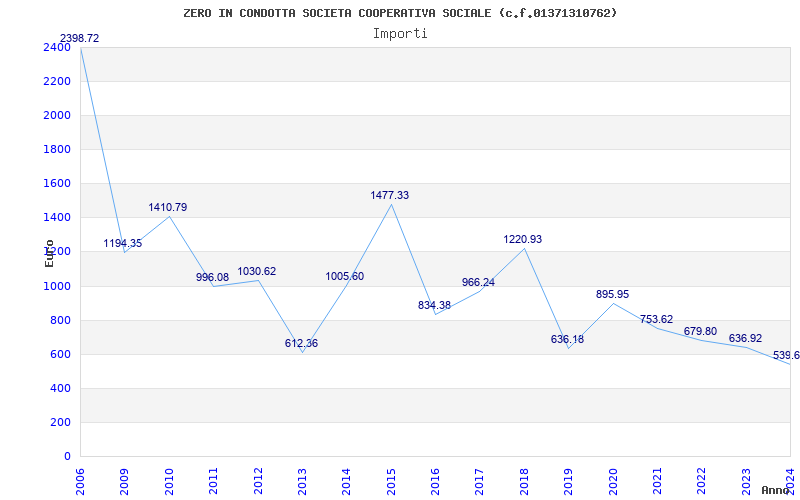Viewport: 800px width, 500px height.
Task: Click the 2400 value on Euro axis
Action: pyautogui.click(x=57, y=47)
